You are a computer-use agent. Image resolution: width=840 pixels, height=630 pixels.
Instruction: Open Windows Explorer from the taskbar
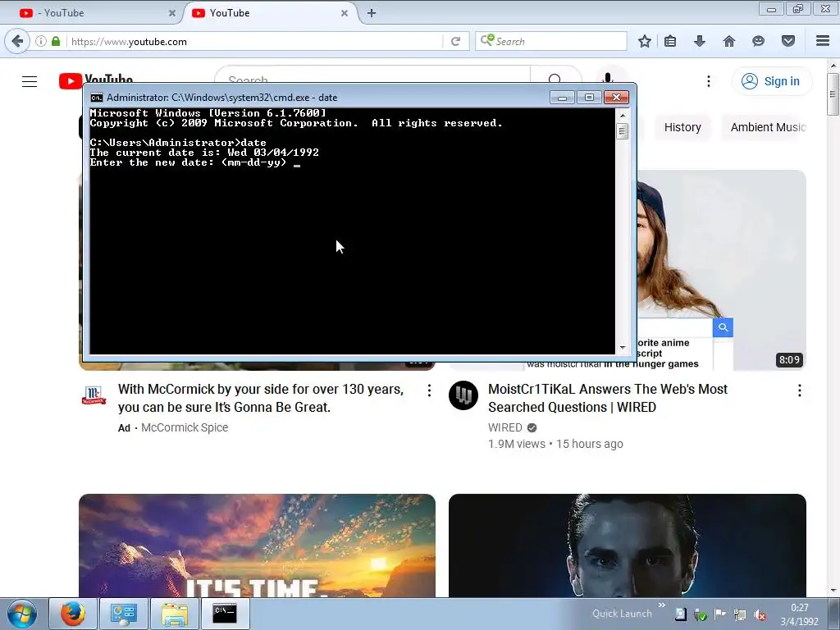(175, 614)
